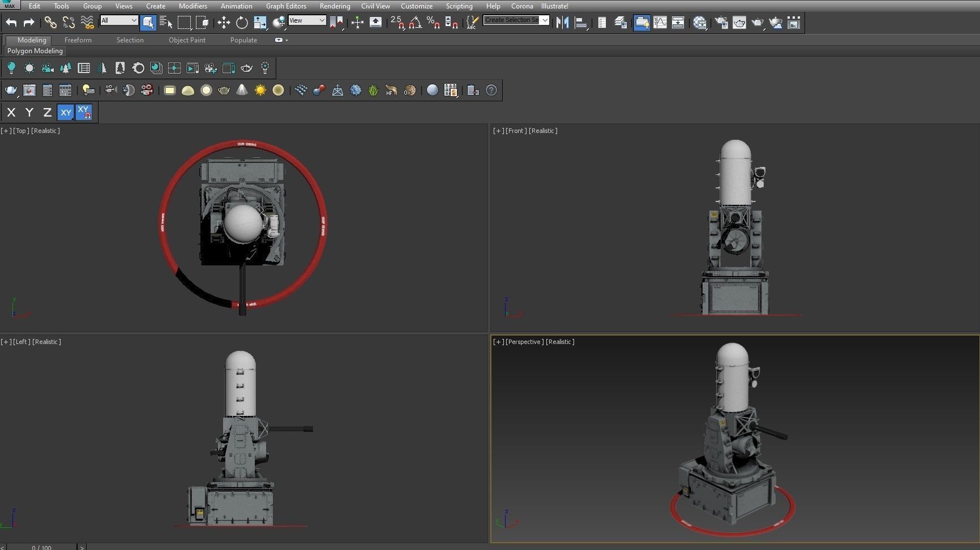980x550 pixels.
Task: Click the yellow sun light icon
Action: (260, 90)
